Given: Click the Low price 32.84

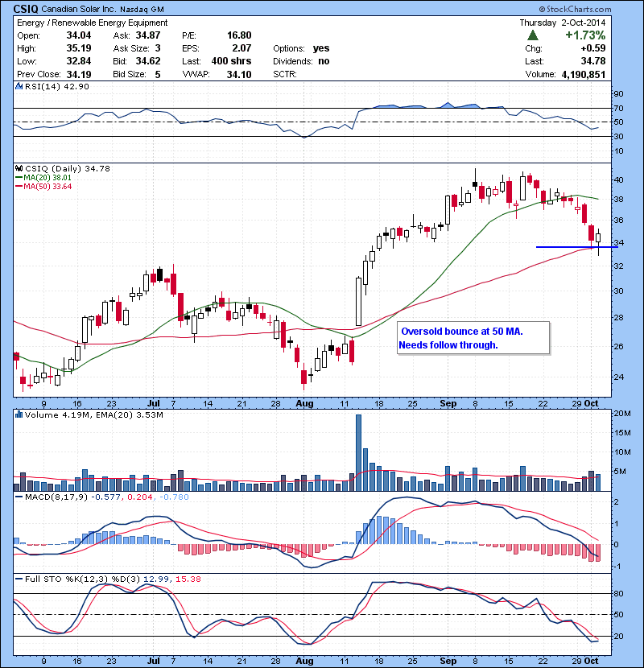Looking at the screenshot, I should coord(79,61).
